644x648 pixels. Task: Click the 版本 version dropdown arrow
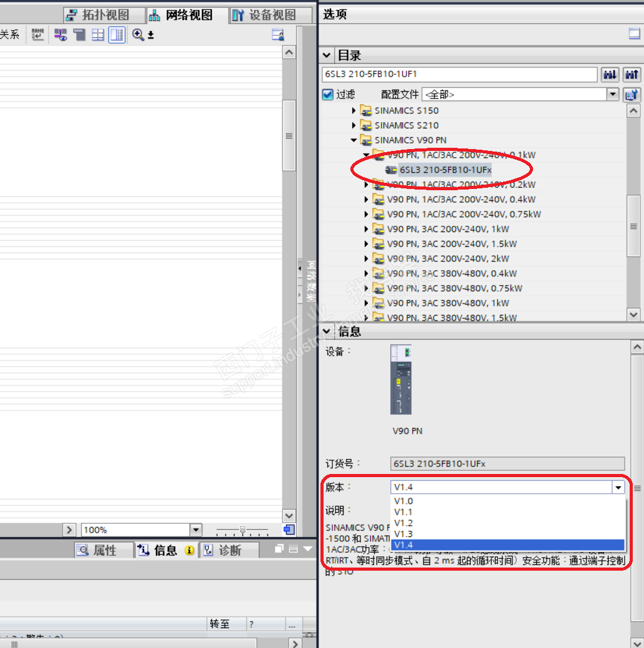pos(618,487)
